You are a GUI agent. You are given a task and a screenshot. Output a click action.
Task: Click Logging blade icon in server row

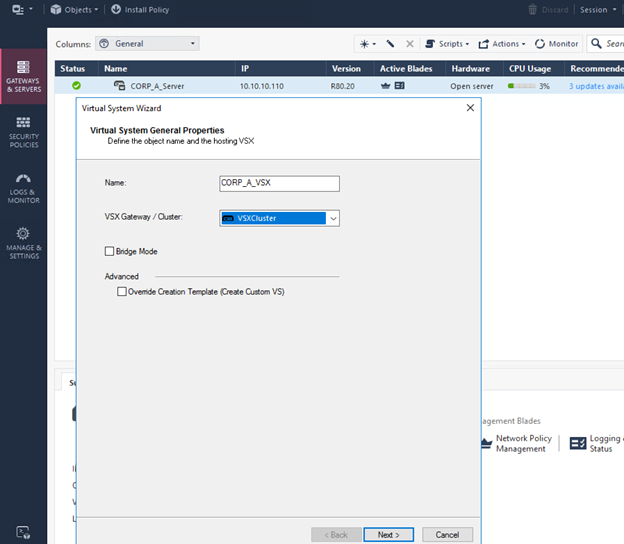coord(400,86)
